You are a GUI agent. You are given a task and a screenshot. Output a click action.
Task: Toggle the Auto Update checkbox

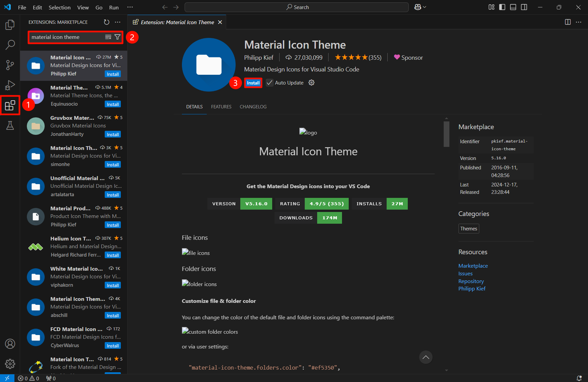(x=269, y=83)
